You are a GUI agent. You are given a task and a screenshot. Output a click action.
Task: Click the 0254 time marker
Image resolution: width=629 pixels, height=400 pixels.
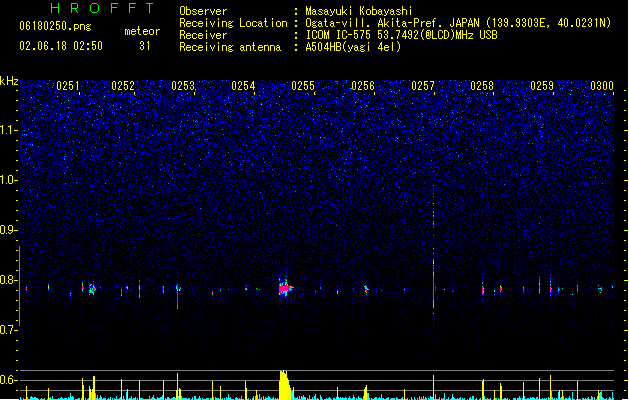tap(243, 86)
